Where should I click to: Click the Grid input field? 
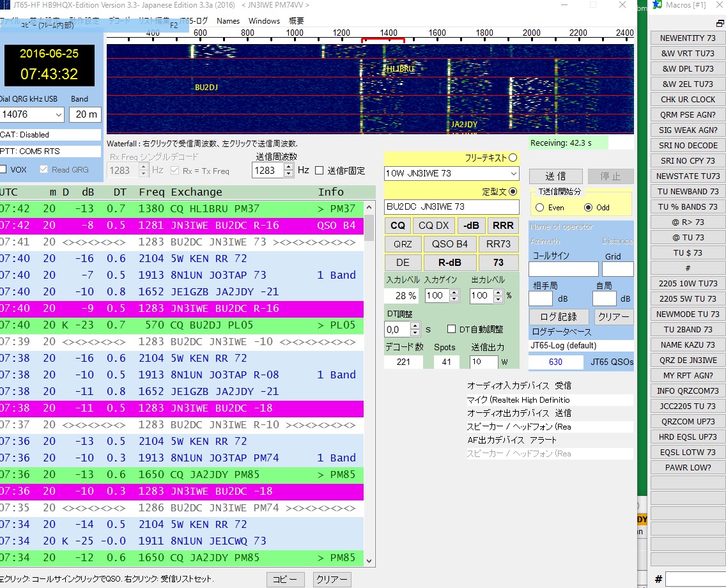pos(617,269)
